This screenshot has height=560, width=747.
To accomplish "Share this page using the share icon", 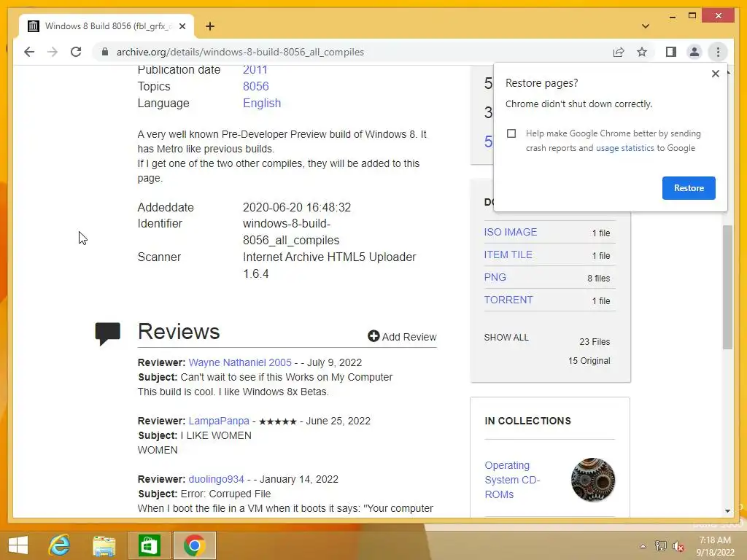I will point(619,52).
